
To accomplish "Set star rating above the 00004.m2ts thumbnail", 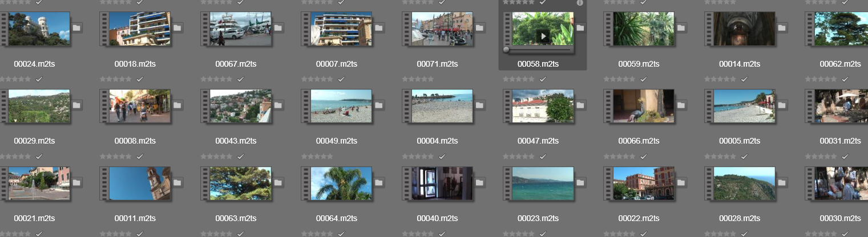I will pos(418,79).
